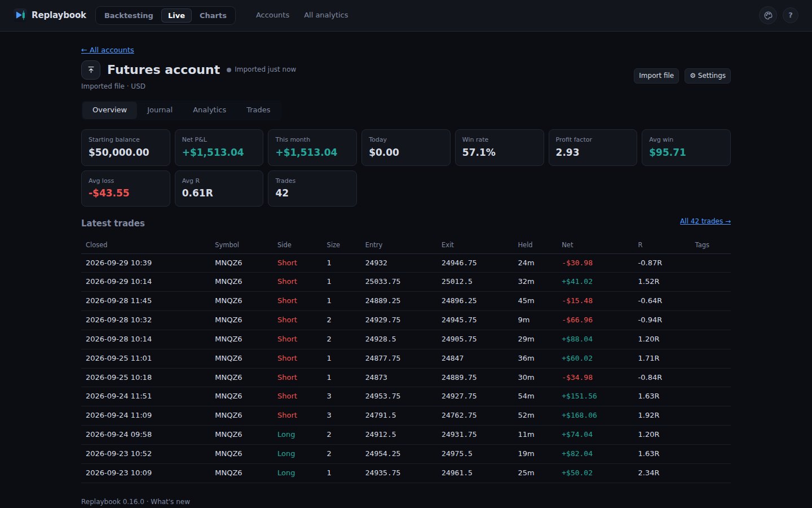Click exit price 24975.5
This screenshot has height=508, width=812.
pos(457,454)
